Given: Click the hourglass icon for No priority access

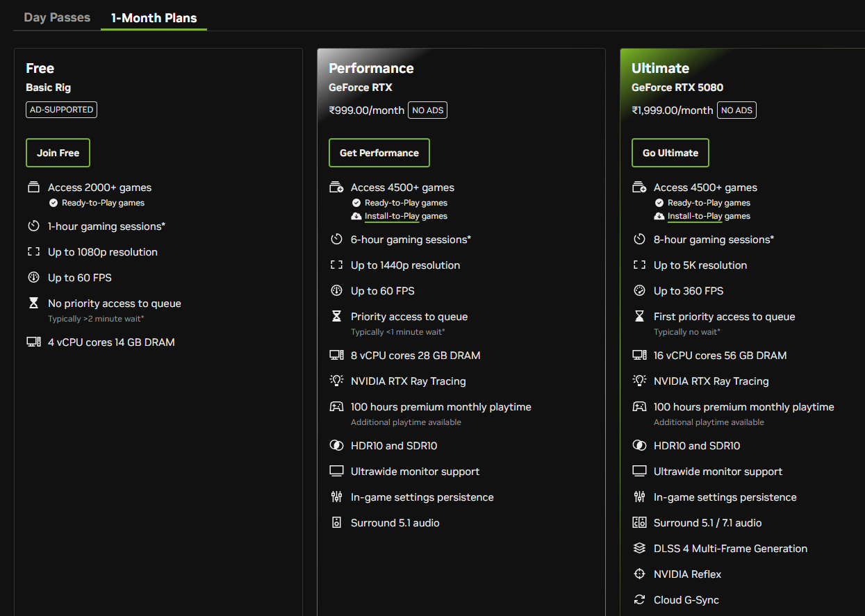Looking at the screenshot, I should 33,303.
